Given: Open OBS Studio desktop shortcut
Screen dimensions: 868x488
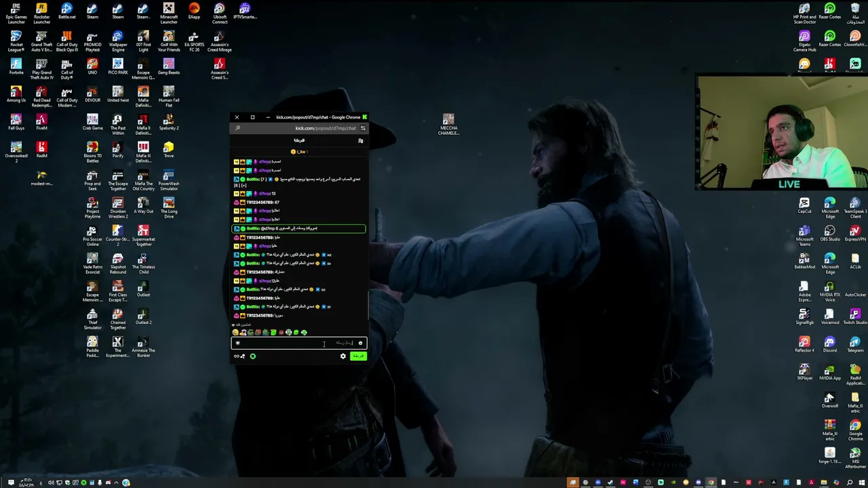Looking at the screenshot, I should coord(830,232).
